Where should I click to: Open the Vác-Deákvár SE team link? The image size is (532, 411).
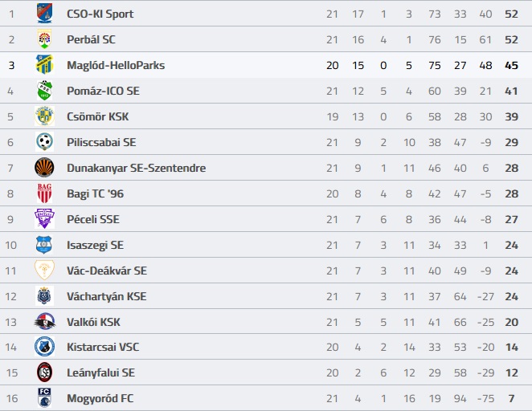pyautogui.click(x=107, y=271)
